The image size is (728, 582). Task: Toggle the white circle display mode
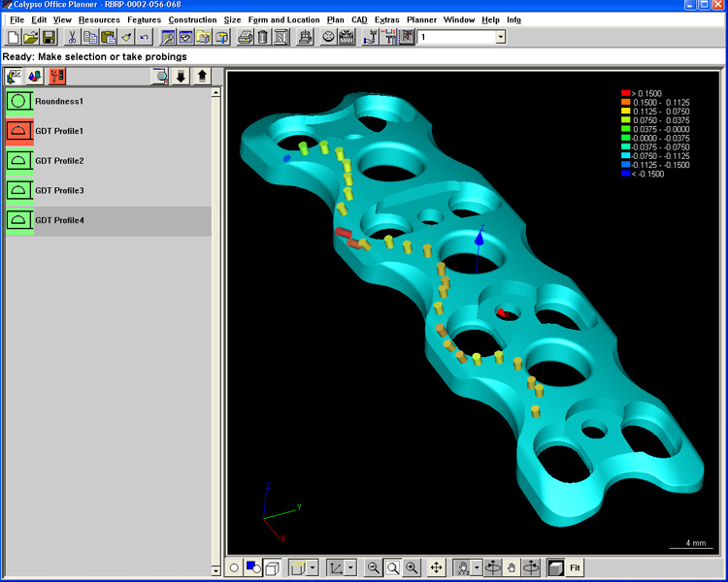pyautogui.click(x=235, y=567)
